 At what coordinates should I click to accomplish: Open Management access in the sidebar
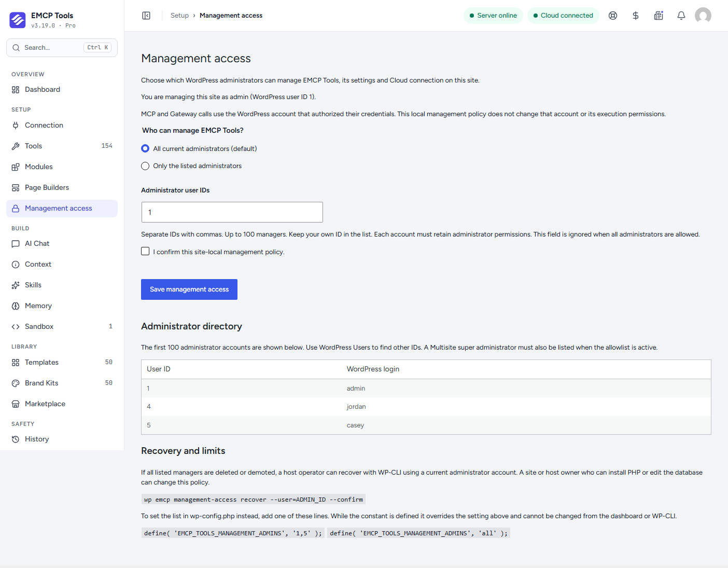[x=62, y=209]
